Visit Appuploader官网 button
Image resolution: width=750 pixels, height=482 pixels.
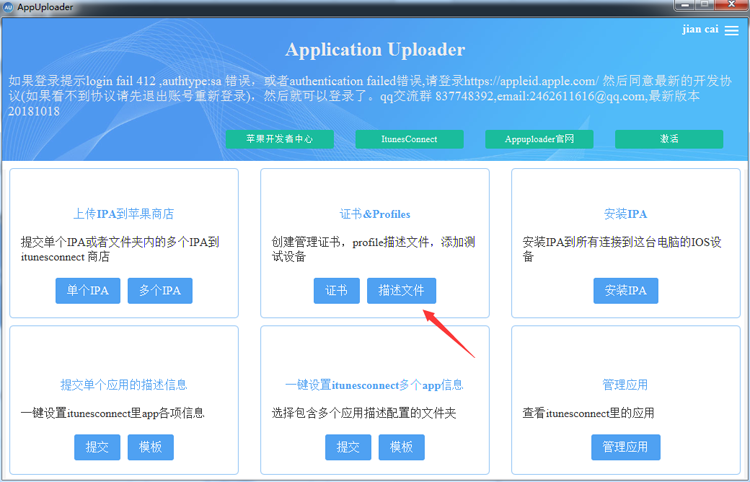click(539, 139)
